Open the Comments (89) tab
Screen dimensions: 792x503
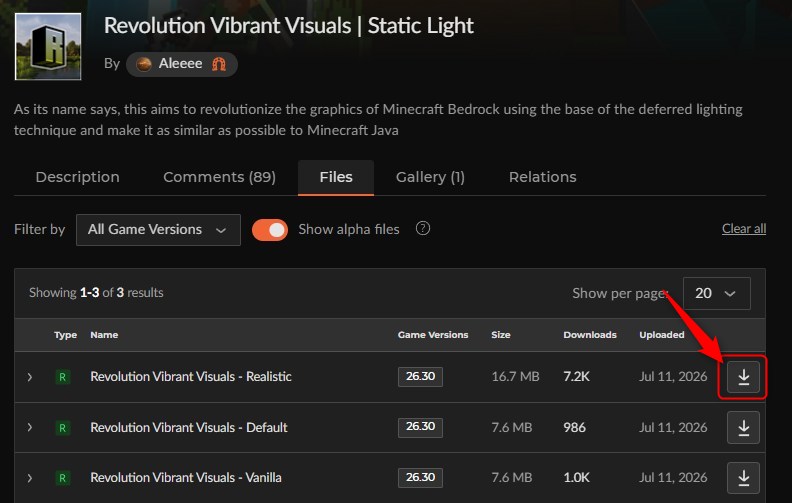[219, 177]
